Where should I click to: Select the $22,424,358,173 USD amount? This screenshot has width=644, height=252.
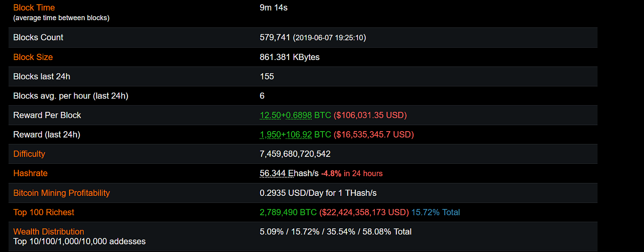coord(364,212)
